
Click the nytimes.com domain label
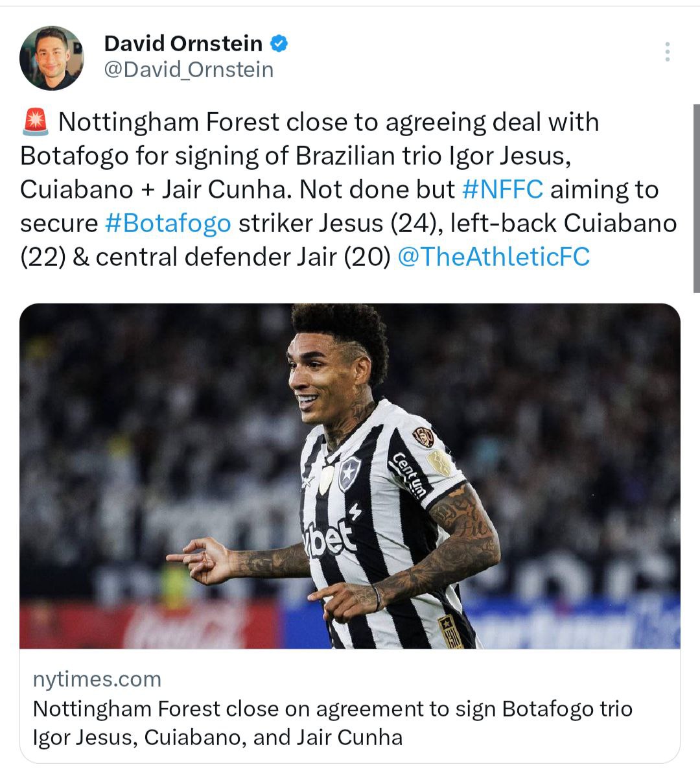[x=97, y=679]
